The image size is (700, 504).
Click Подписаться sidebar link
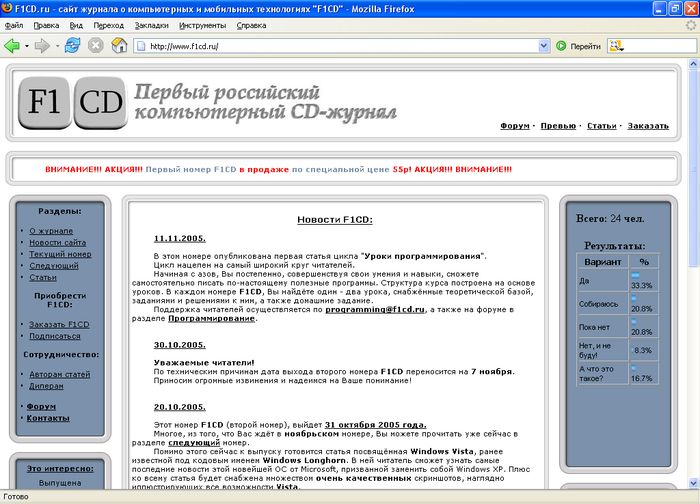55,336
